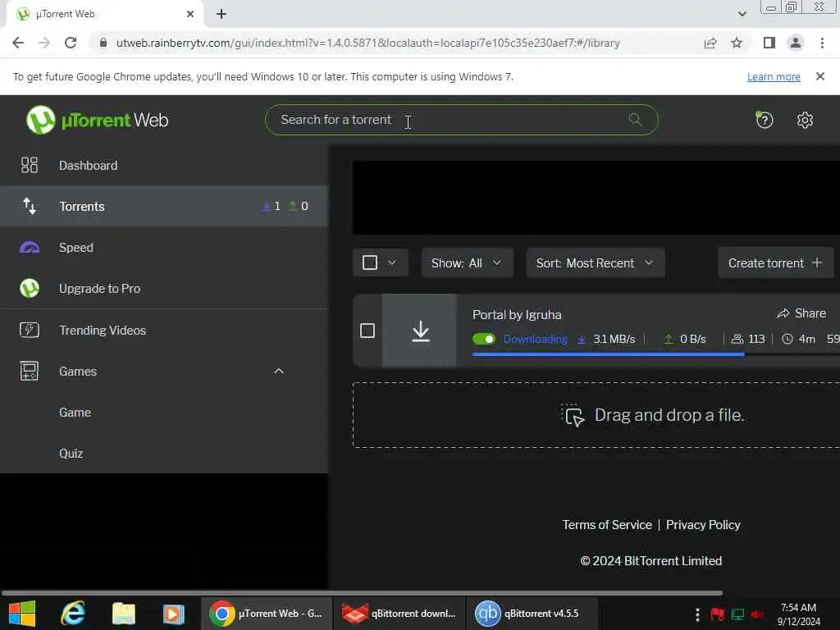Open File Explorer from the taskbar

pyautogui.click(x=124, y=613)
